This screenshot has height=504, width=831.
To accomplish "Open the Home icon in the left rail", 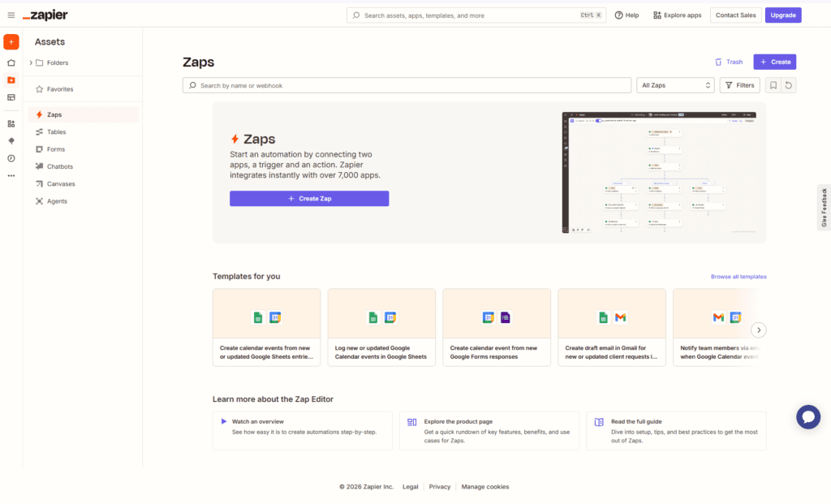I will coord(11,62).
